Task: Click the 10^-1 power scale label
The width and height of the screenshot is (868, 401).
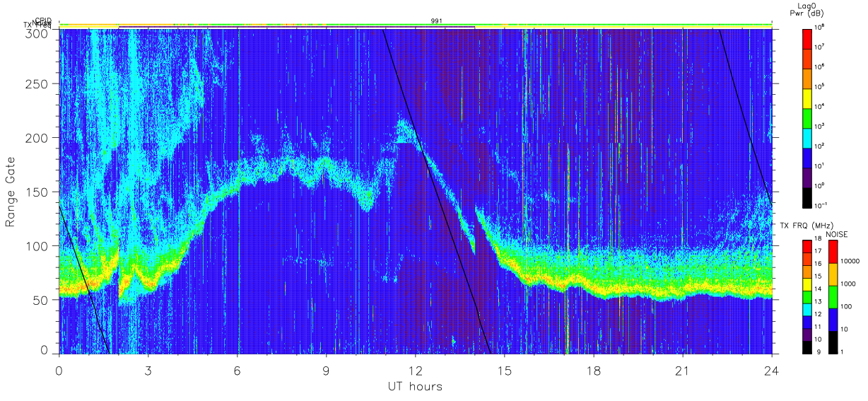Action: point(821,206)
